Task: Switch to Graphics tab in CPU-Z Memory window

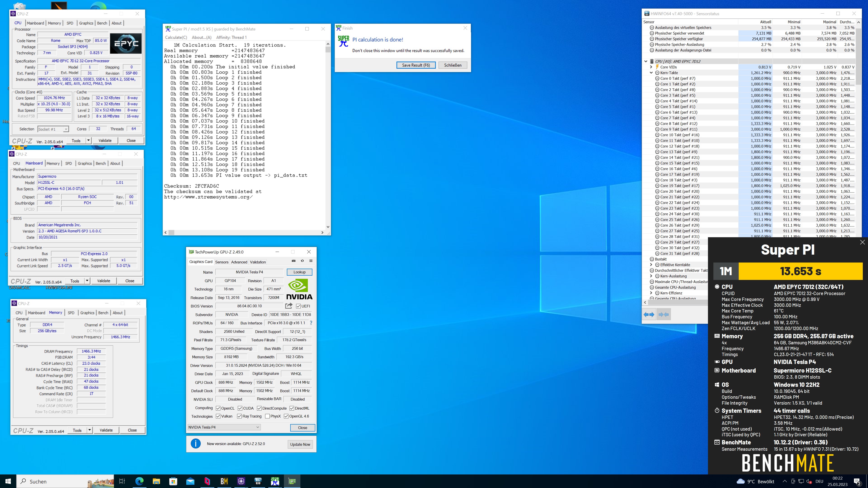Action: [x=87, y=313]
